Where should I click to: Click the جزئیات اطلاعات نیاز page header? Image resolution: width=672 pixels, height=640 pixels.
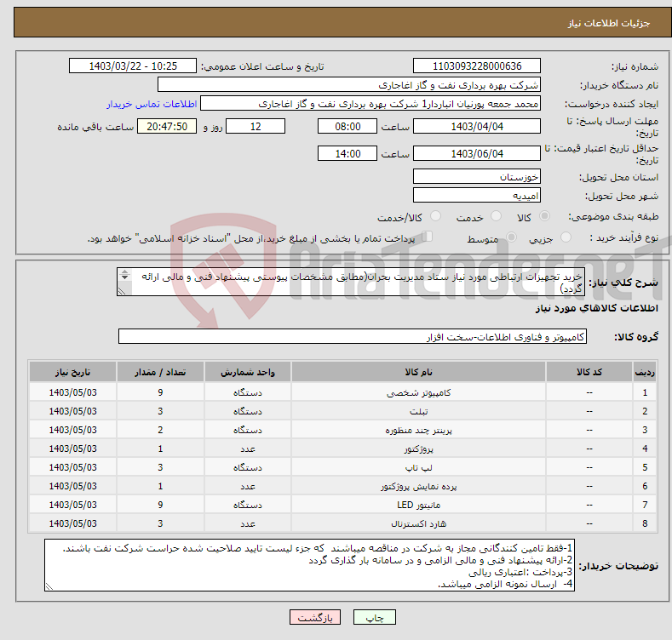coord(609,23)
